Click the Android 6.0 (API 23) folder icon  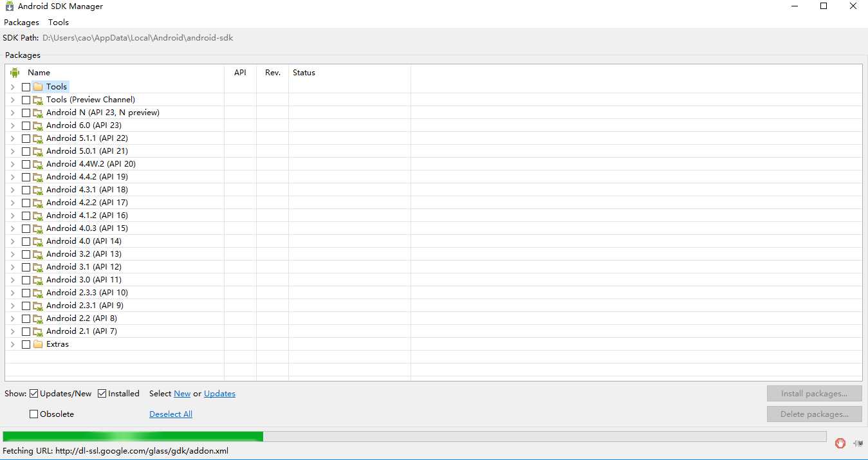(38, 125)
